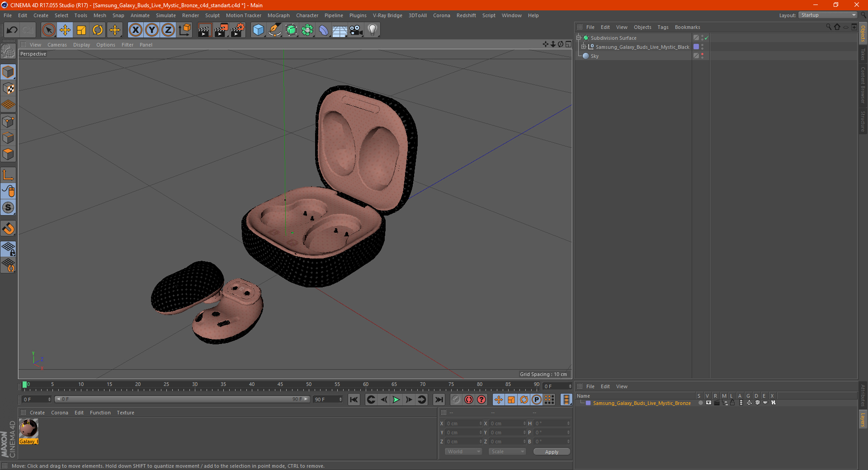
Task: Click the green Array modeling icon
Action: pos(307,30)
